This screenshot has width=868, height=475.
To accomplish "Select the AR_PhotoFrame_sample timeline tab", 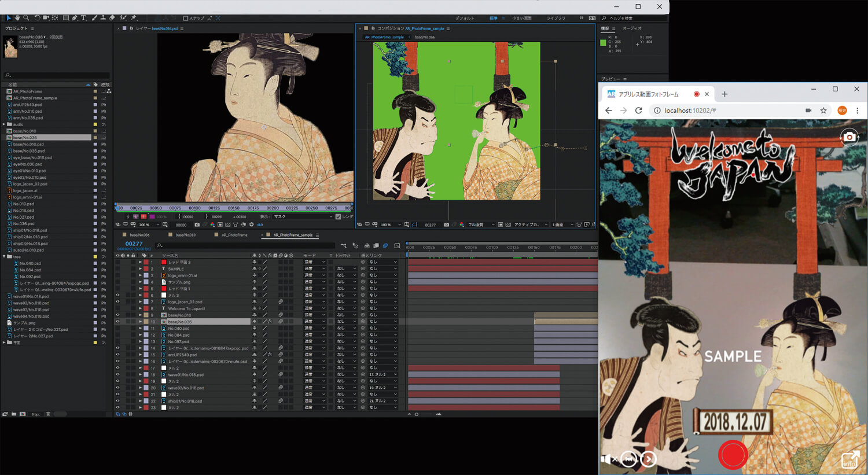I will pos(292,235).
